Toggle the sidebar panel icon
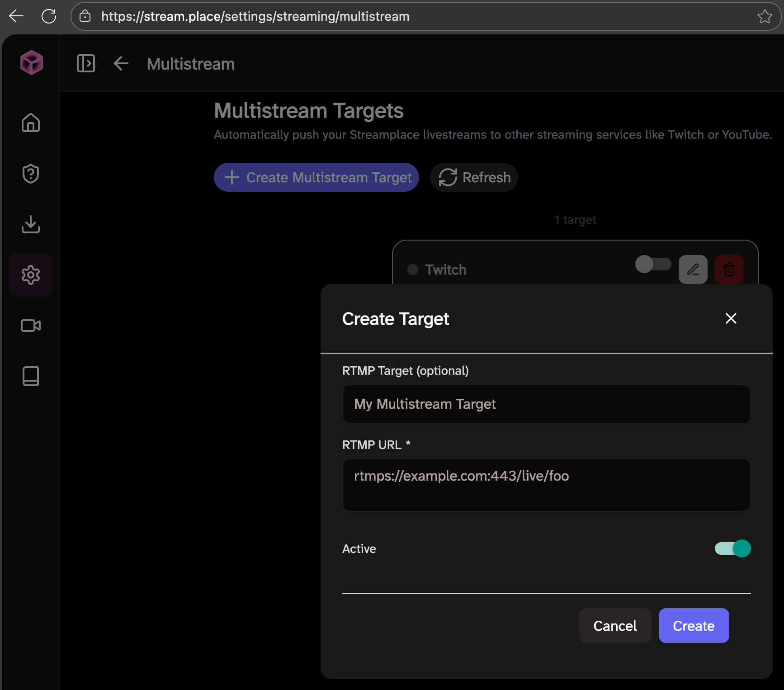The image size is (784, 690). coord(85,63)
